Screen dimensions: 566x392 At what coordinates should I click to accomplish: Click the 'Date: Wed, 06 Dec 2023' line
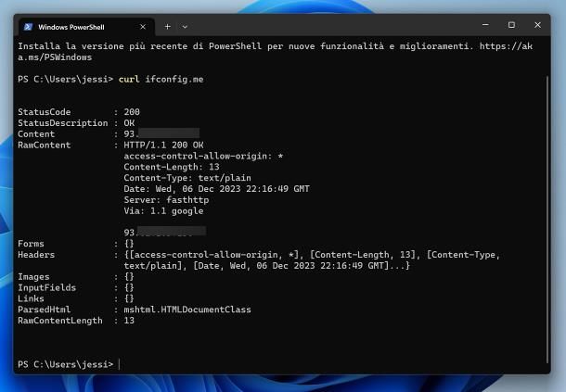click(x=216, y=189)
